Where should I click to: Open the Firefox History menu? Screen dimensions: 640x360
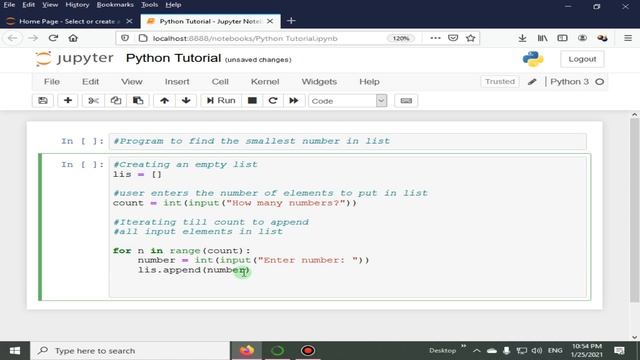point(77,5)
